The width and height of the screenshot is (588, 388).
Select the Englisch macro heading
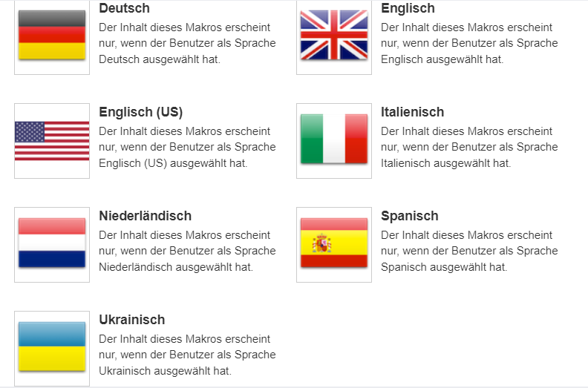[x=408, y=8]
